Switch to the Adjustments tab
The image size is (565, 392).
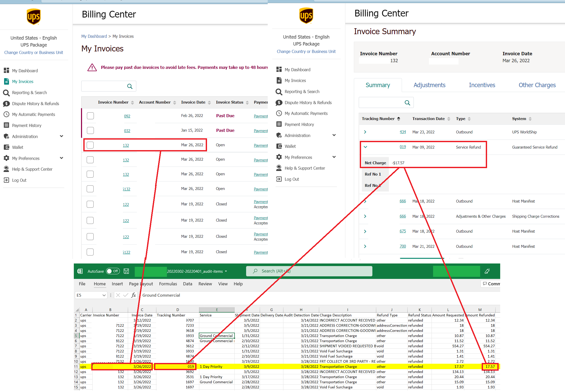[x=429, y=85]
